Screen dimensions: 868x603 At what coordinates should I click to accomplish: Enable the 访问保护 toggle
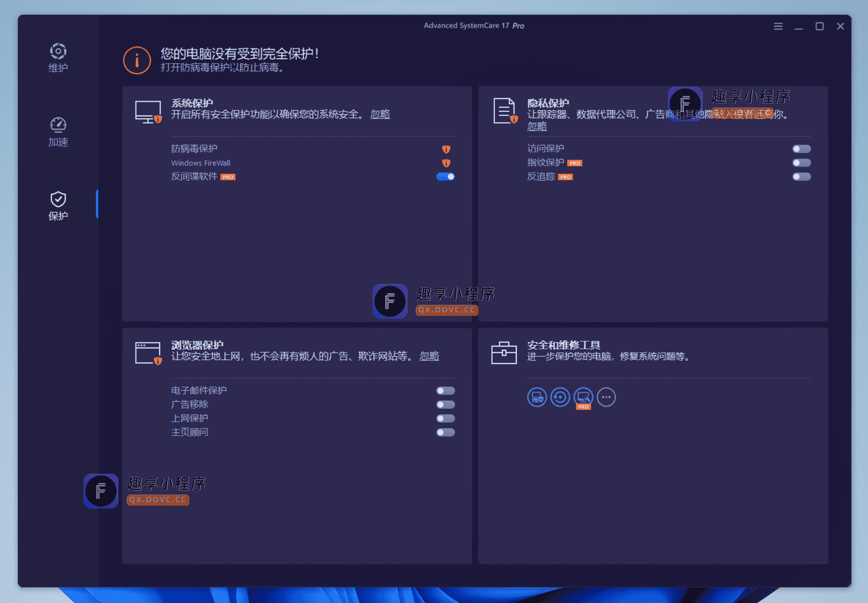[801, 149]
